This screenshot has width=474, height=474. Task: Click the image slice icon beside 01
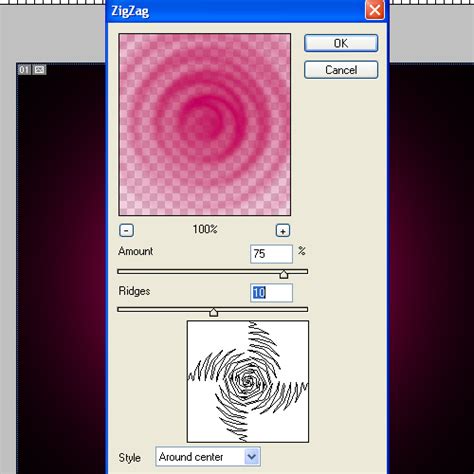click(x=39, y=70)
